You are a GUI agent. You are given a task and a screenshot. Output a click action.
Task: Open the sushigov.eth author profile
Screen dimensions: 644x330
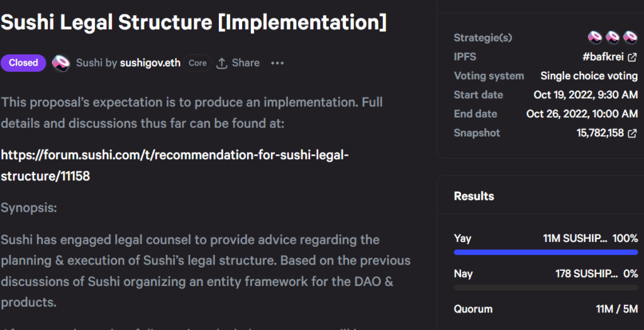(150, 63)
